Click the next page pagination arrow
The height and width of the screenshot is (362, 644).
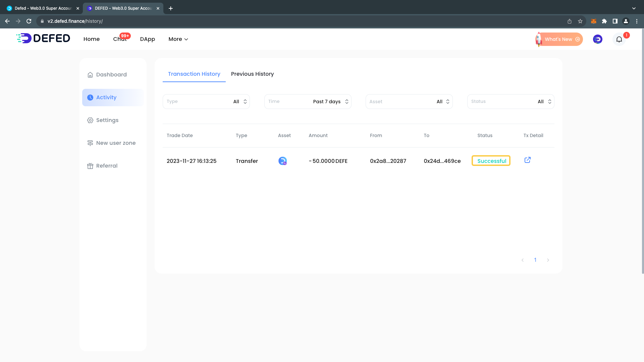548,260
